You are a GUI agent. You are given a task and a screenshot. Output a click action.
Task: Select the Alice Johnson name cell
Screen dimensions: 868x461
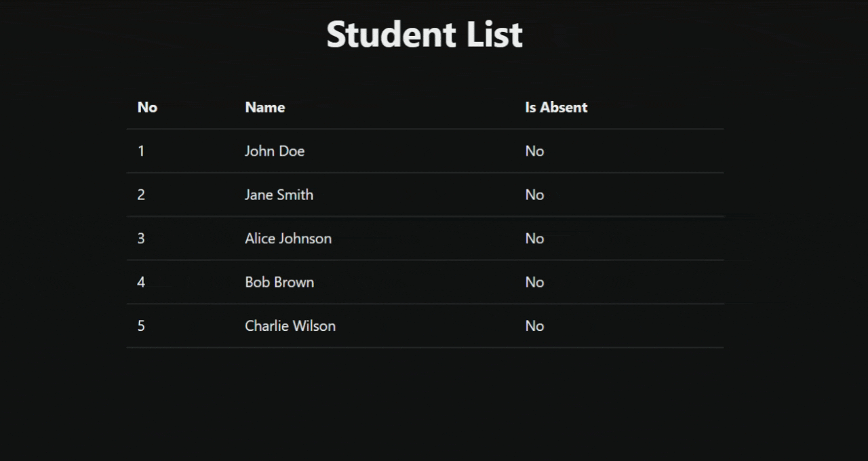[x=288, y=239]
